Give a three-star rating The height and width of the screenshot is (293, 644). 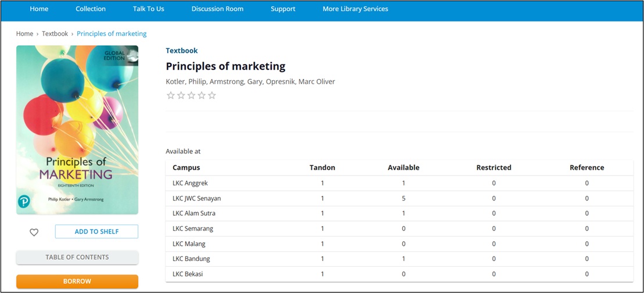point(191,95)
